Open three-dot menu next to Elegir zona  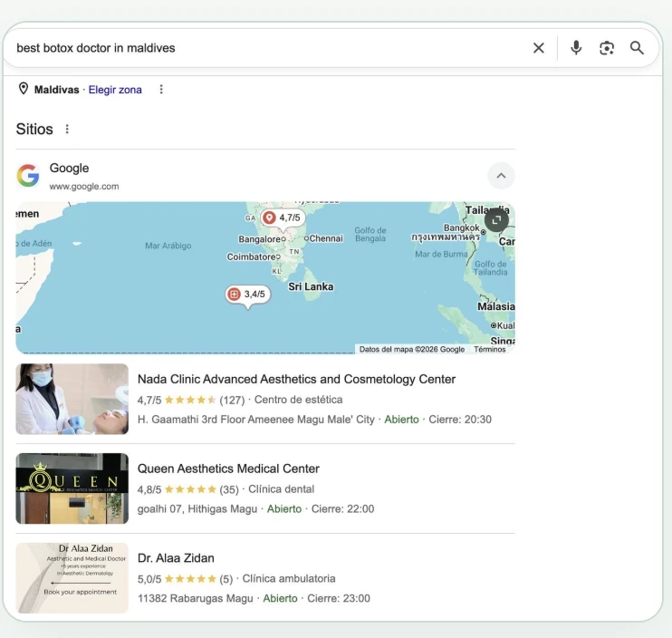tap(161, 89)
